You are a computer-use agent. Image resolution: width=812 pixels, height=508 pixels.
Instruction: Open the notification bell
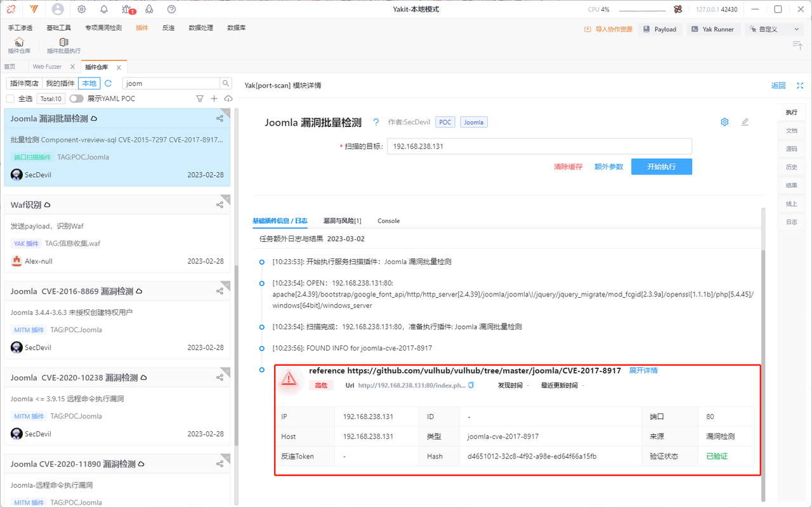point(104,10)
